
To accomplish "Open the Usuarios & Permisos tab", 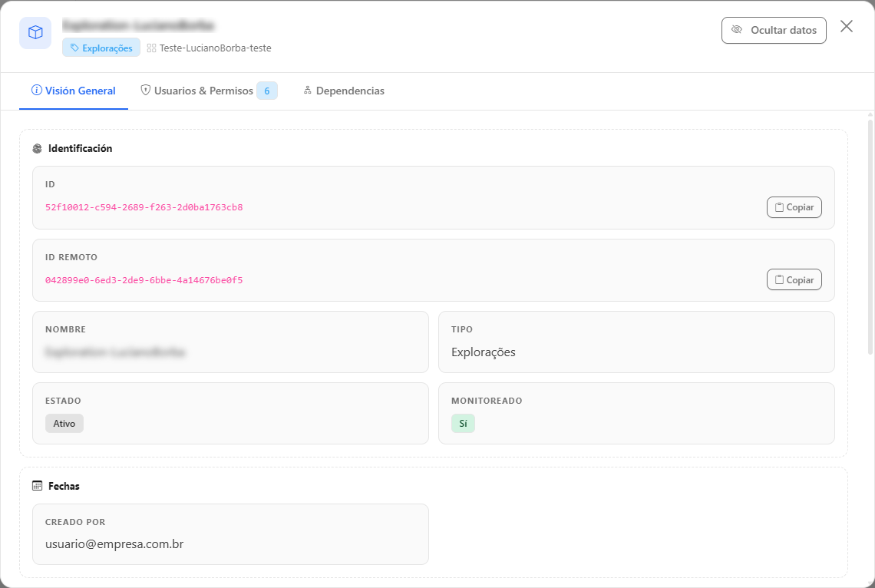I will pyautogui.click(x=209, y=91).
